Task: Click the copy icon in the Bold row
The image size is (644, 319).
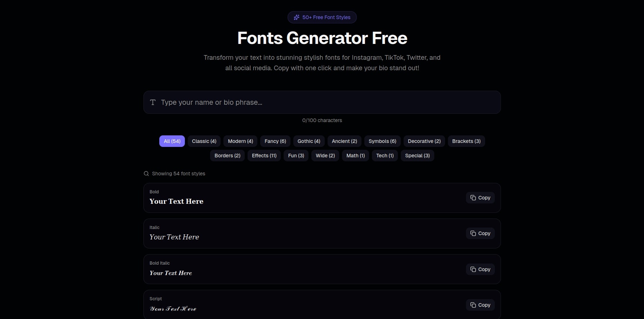Action: click(x=473, y=198)
